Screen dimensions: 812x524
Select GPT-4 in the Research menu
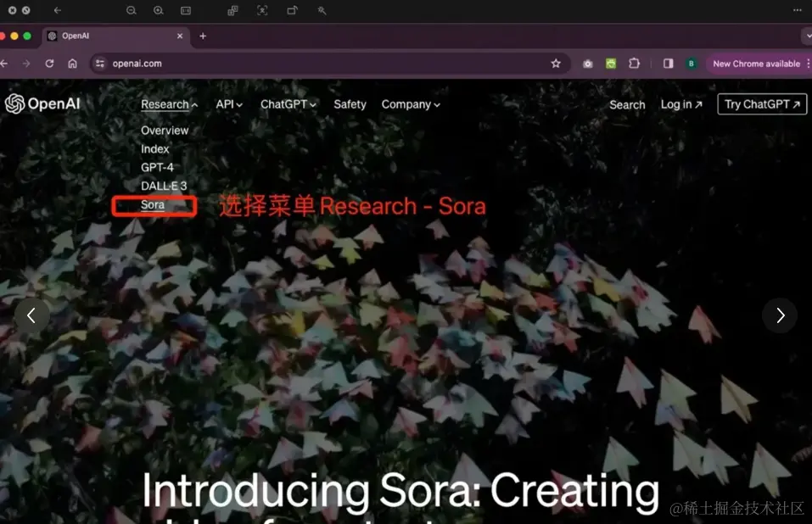(158, 168)
